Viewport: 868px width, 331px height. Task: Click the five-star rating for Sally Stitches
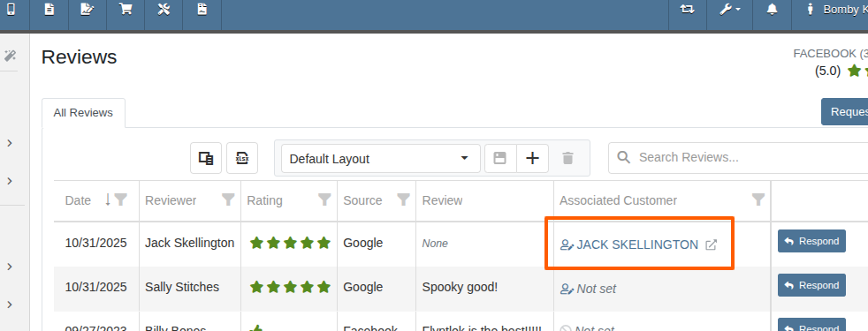(290, 287)
